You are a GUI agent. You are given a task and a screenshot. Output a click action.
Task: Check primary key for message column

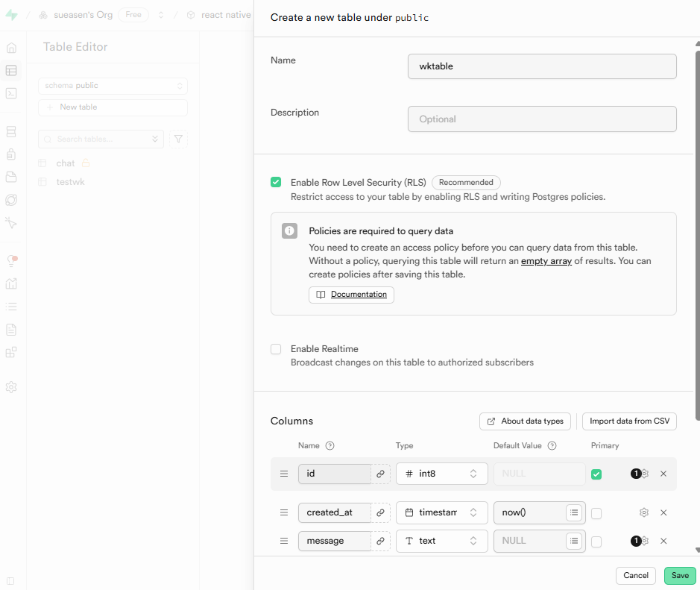point(596,542)
